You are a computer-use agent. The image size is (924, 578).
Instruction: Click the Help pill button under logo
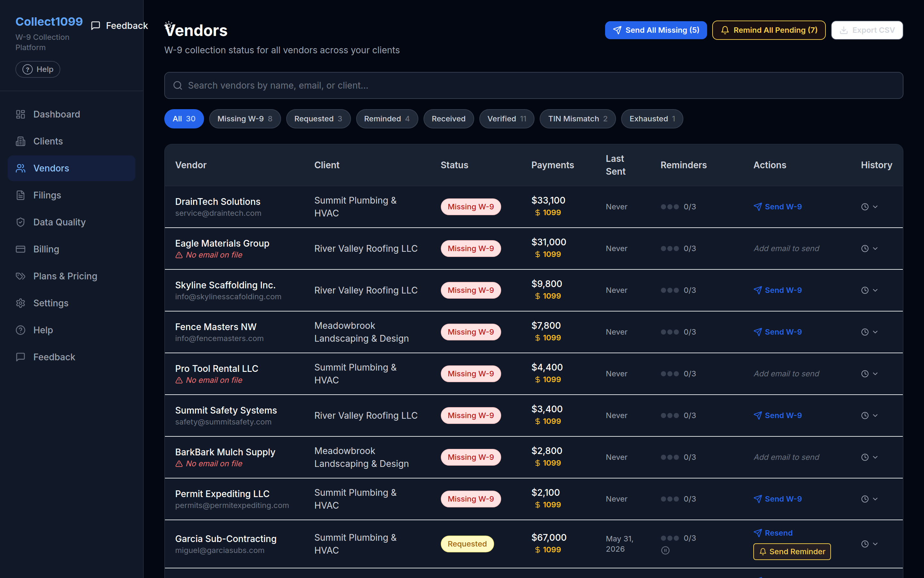(x=38, y=69)
